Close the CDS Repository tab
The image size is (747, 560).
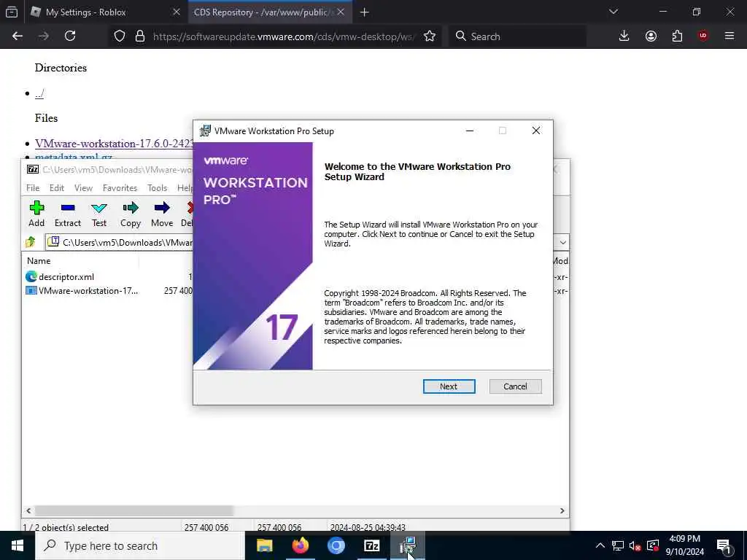(x=341, y=12)
